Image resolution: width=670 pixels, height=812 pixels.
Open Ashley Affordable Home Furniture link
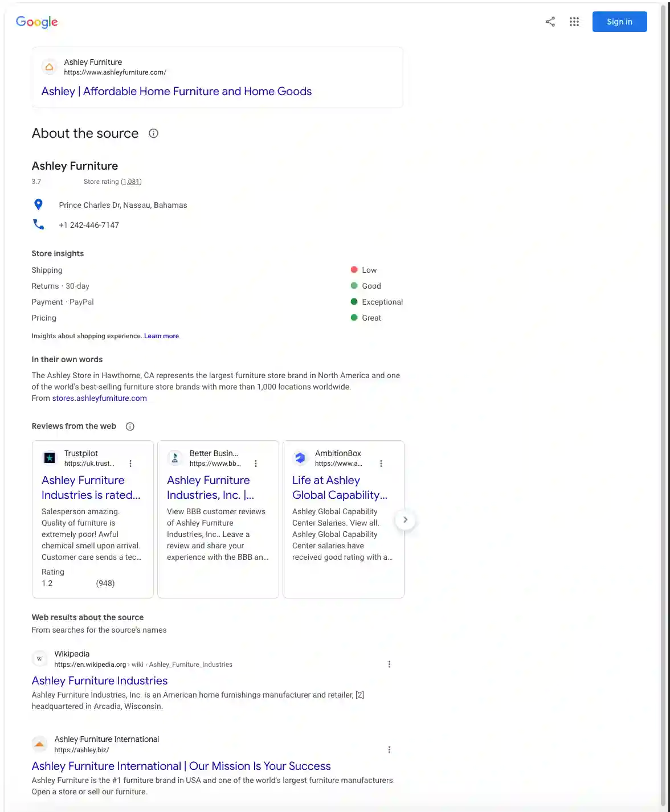click(x=177, y=91)
